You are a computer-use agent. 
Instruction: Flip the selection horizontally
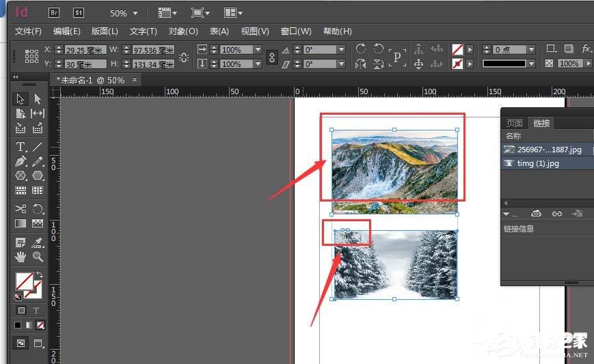tap(361, 64)
